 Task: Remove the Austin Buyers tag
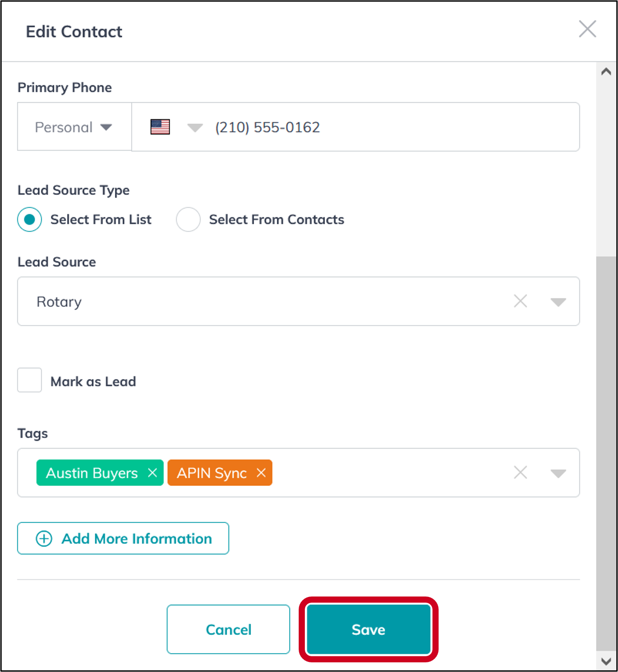[x=152, y=473]
